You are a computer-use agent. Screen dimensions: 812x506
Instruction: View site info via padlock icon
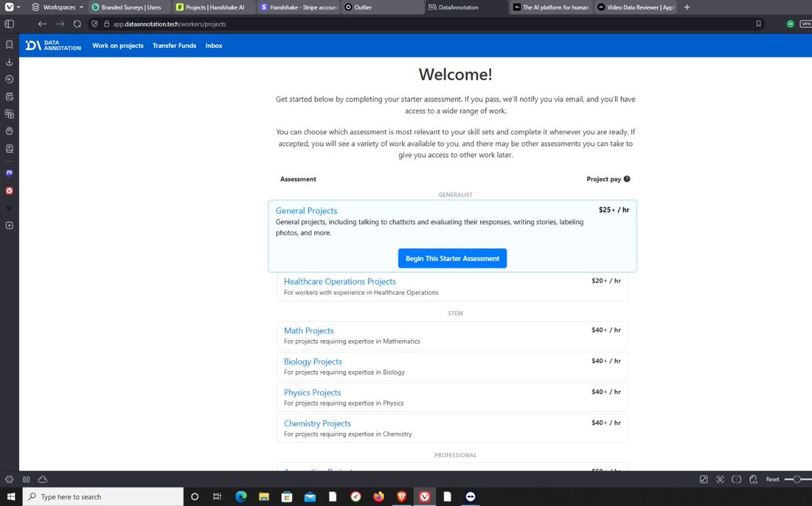click(x=107, y=24)
